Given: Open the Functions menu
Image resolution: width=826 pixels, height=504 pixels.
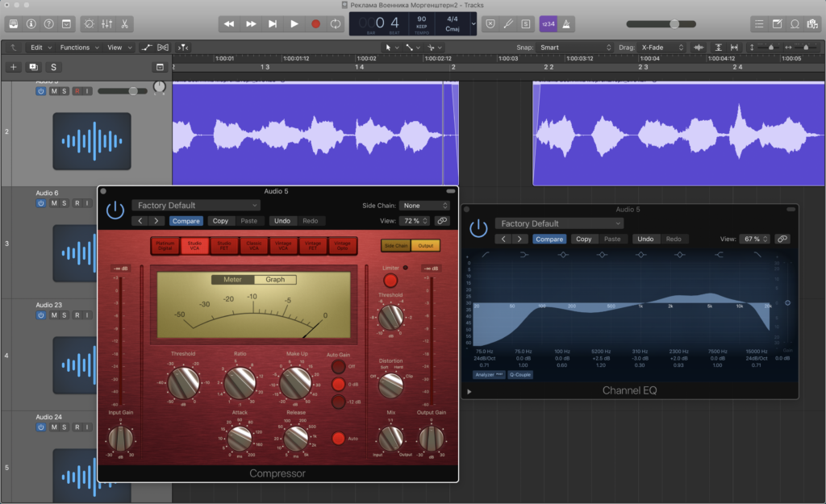Looking at the screenshot, I should pos(78,48).
